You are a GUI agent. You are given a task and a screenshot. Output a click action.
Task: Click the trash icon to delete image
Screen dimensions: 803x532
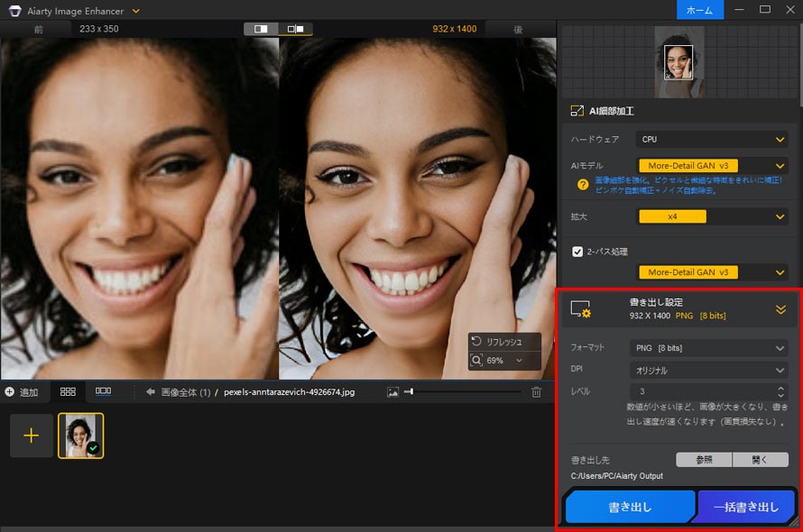pos(536,391)
